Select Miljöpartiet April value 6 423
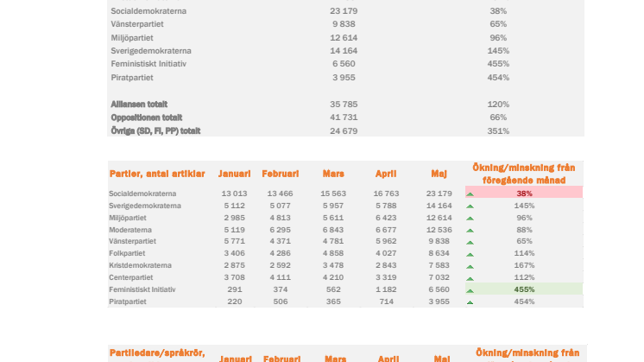This screenshot has width=644, height=362. click(x=386, y=218)
